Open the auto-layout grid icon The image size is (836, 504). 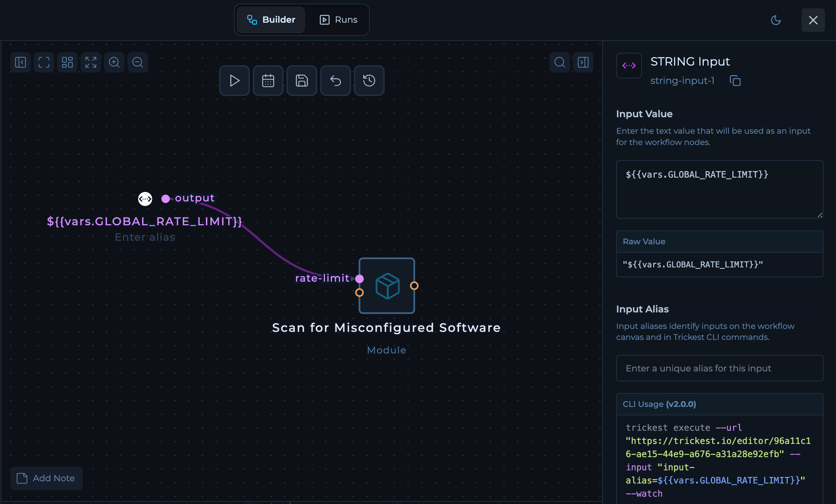67,62
